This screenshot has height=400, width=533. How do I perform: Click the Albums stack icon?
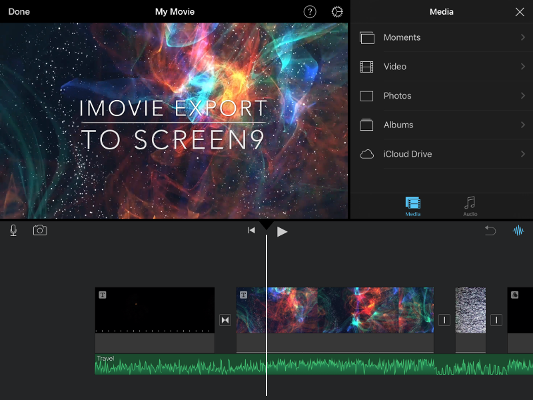pyautogui.click(x=366, y=125)
